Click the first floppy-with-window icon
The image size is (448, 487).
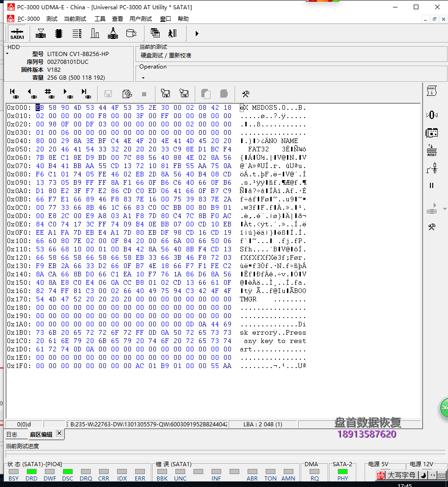(166, 93)
